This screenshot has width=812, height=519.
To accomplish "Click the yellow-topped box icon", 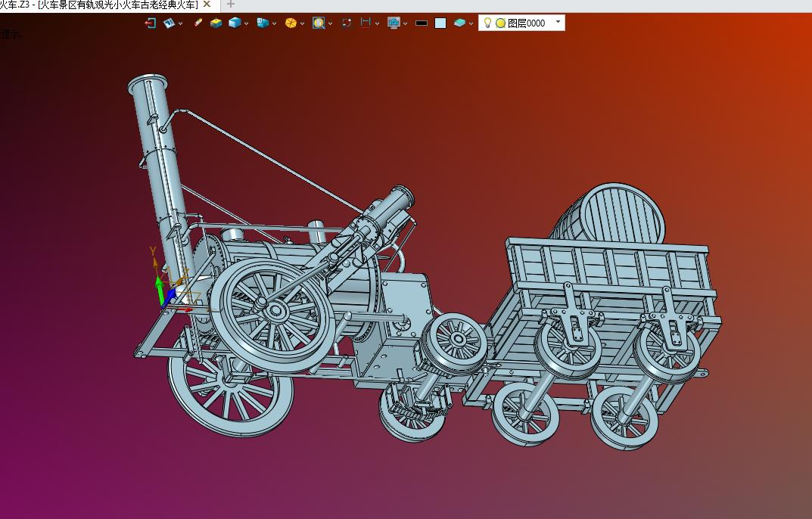I will click(x=216, y=23).
